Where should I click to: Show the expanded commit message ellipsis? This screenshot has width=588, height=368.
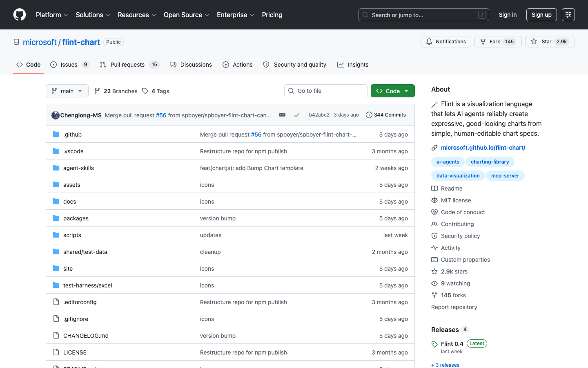pos(282,115)
